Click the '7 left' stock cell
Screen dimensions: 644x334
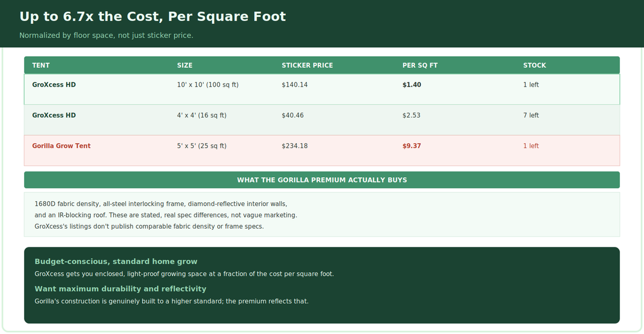(530, 115)
